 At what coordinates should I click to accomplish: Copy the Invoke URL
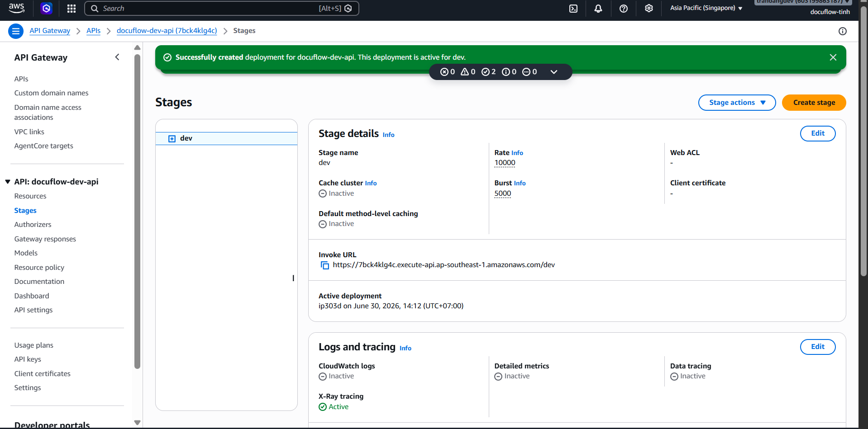(x=325, y=265)
